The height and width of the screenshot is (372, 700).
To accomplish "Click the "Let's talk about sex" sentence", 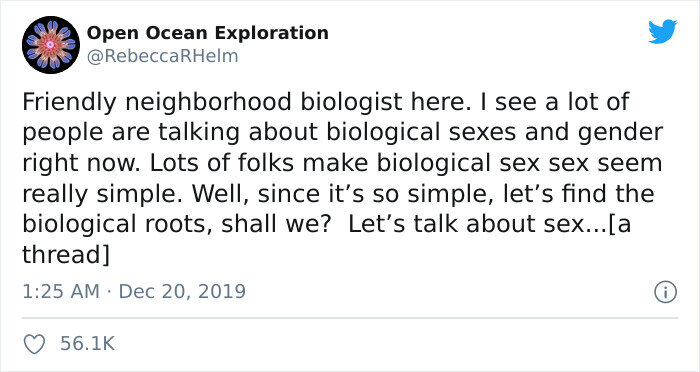I will pos(466,224).
